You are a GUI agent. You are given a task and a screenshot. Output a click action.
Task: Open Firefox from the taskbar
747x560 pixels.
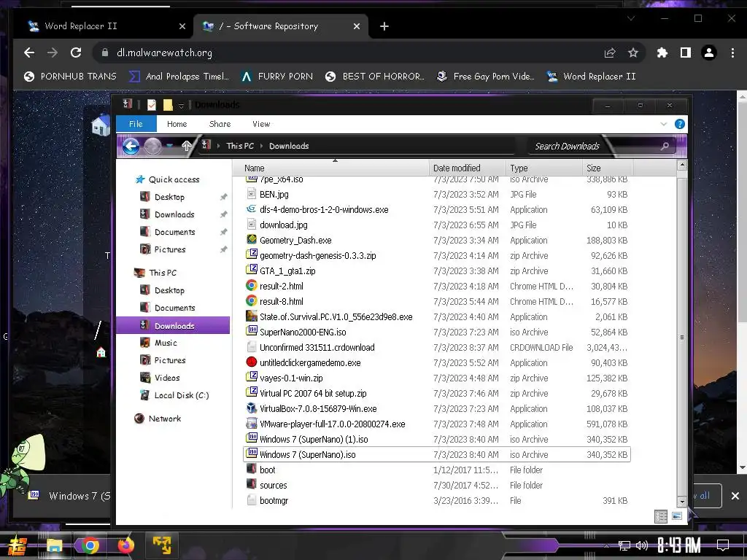125,545
